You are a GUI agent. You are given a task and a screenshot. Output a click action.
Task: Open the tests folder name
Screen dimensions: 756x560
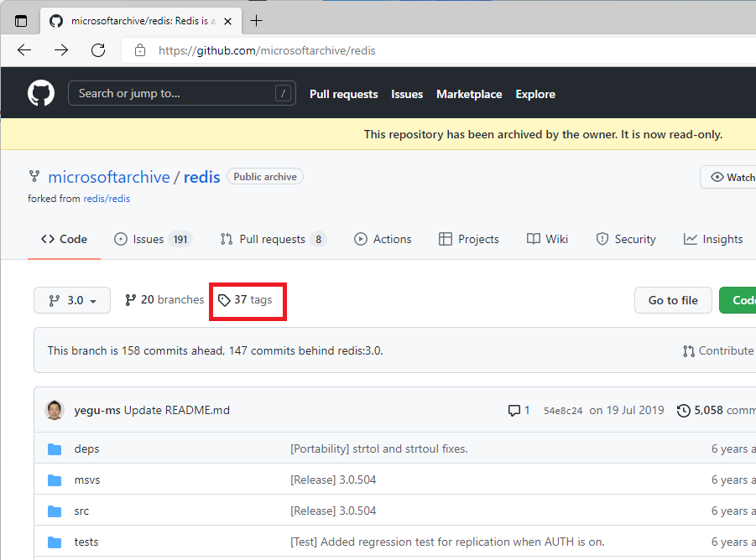point(86,542)
